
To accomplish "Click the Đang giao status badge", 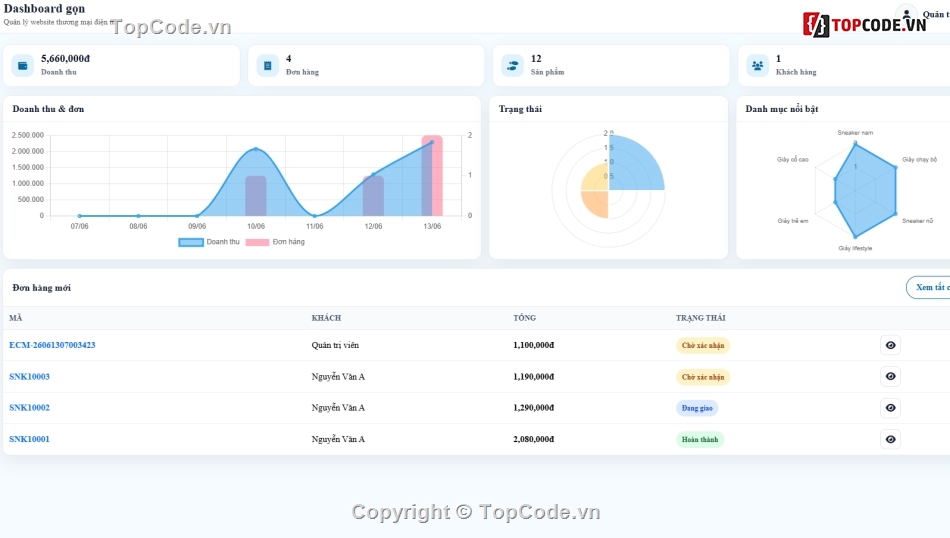I will 697,408.
